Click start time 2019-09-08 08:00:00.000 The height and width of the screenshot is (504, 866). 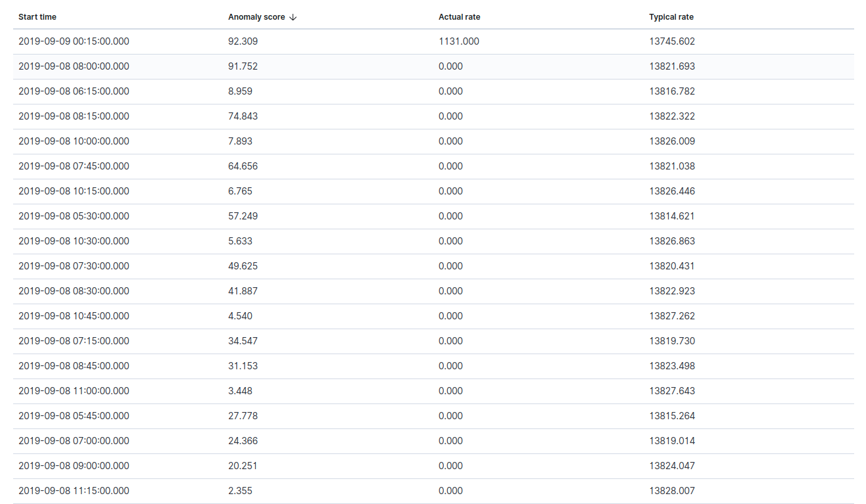(74, 66)
